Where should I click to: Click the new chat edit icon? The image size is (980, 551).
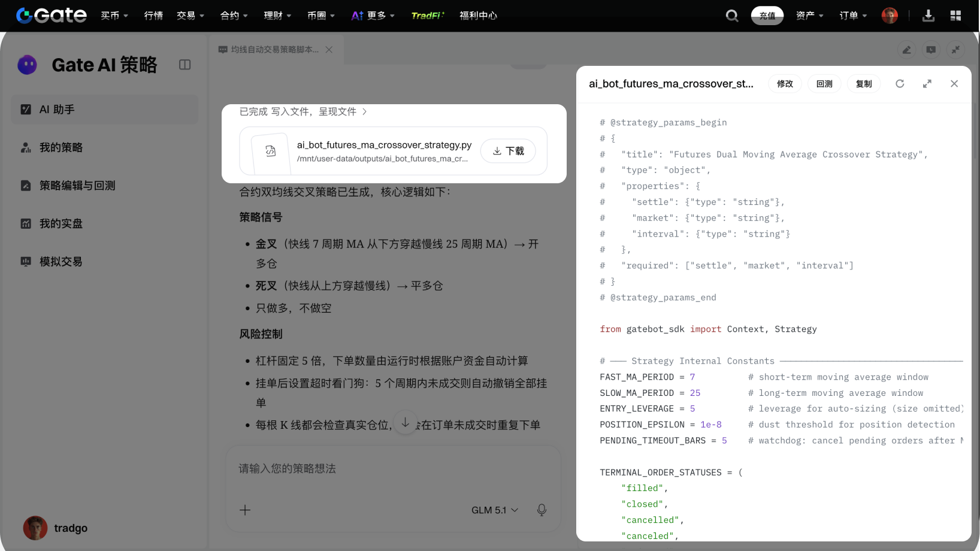[906, 50]
